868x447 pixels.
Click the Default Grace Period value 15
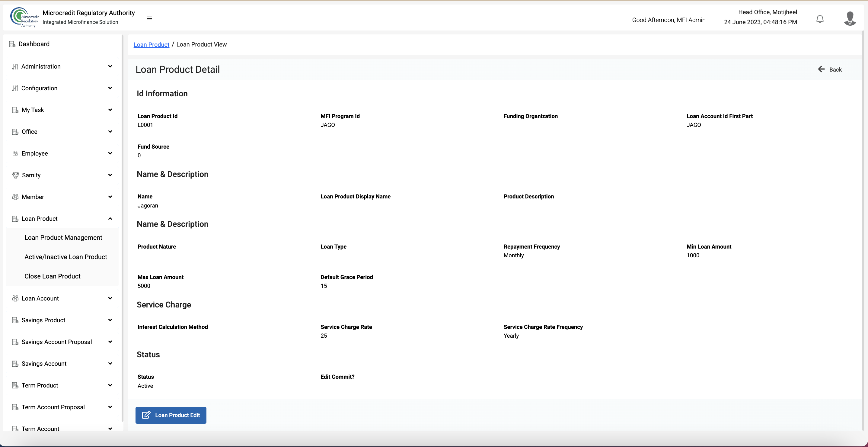click(x=324, y=286)
